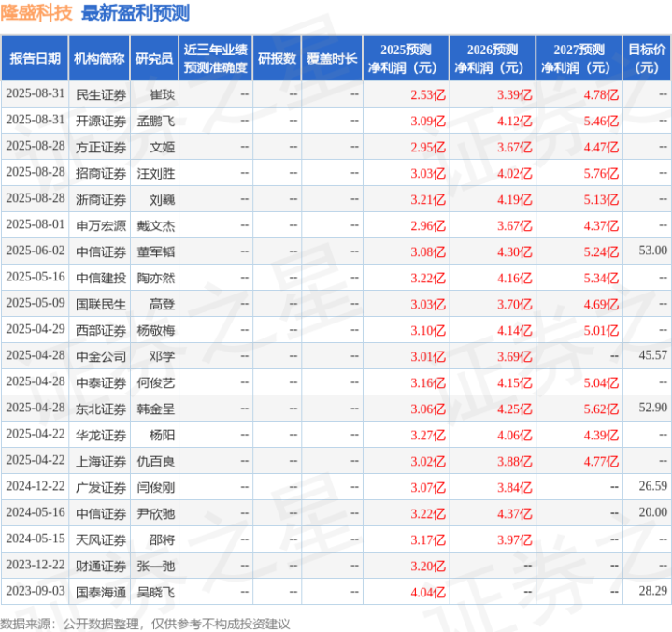Select 申万宏源 institution cell
The height and width of the screenshot is (632, 672).
coord(101,225)
